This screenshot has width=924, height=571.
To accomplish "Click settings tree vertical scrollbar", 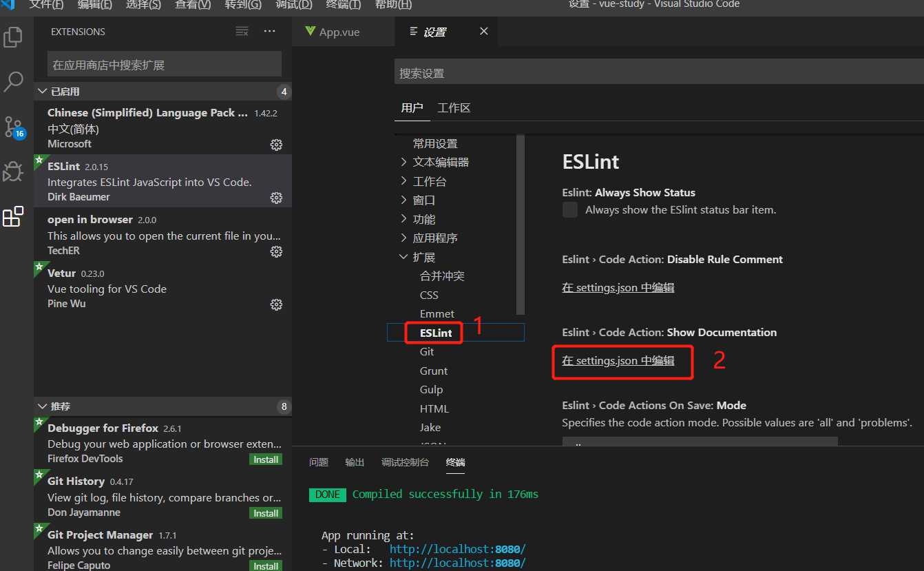I will [521, 224].
